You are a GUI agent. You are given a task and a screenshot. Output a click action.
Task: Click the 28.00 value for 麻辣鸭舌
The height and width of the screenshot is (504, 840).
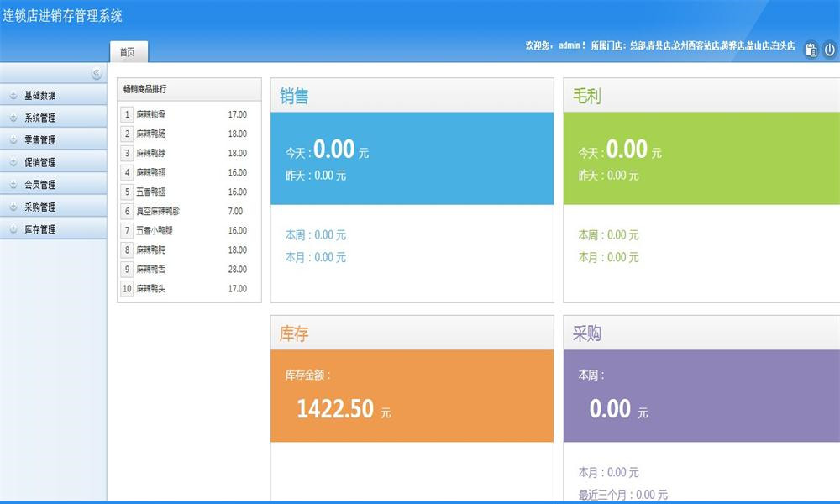pos(238,269)
